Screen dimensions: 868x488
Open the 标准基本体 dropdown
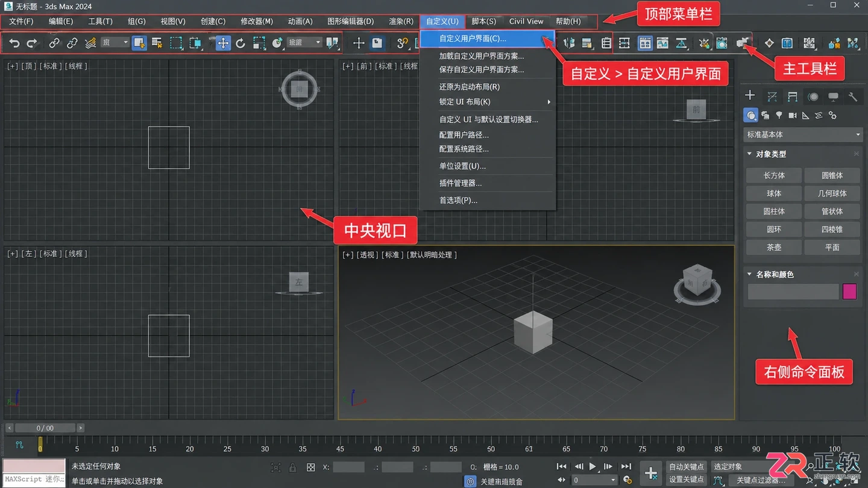click(x=803, y=135)
